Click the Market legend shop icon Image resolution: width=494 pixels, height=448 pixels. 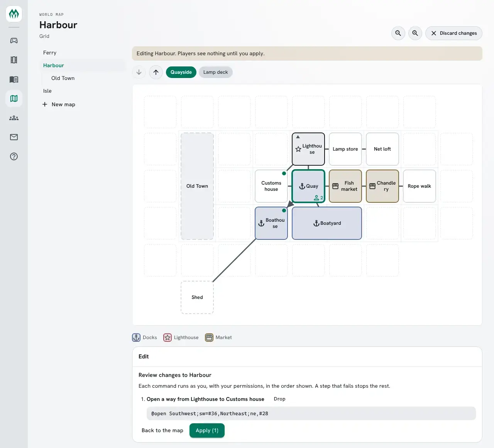click(x=209, y=338)
